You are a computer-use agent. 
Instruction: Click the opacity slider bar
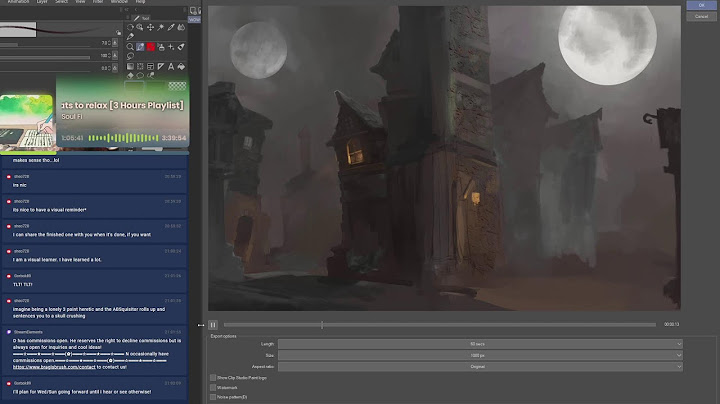point(46,57)
